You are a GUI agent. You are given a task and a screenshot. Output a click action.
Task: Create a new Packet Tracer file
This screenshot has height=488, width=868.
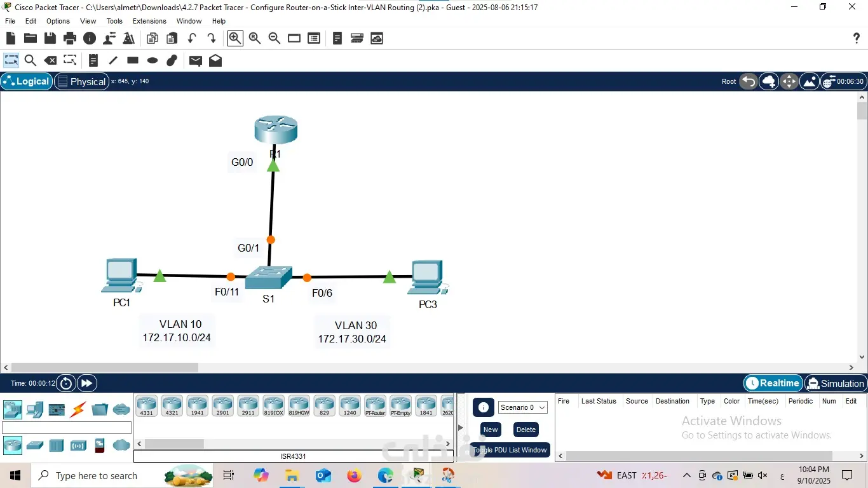pyautogui.click(x=11, y=38)
